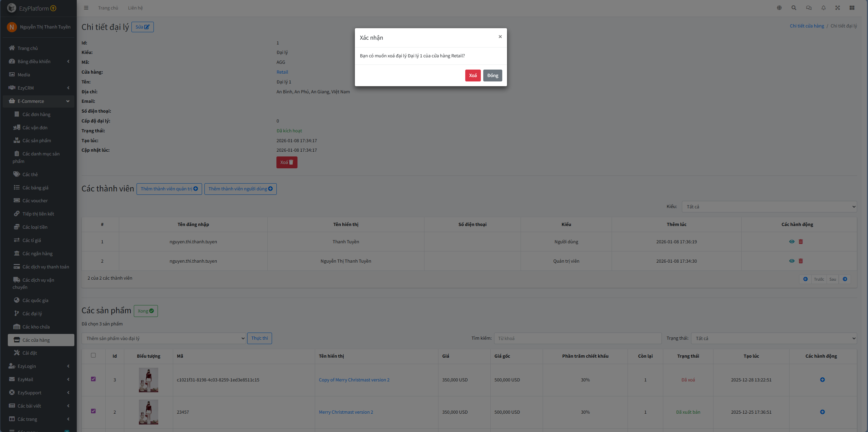
Task: Open the Thêm sản phẩm vào đại lý dropdown
Action: coord(163,338)
